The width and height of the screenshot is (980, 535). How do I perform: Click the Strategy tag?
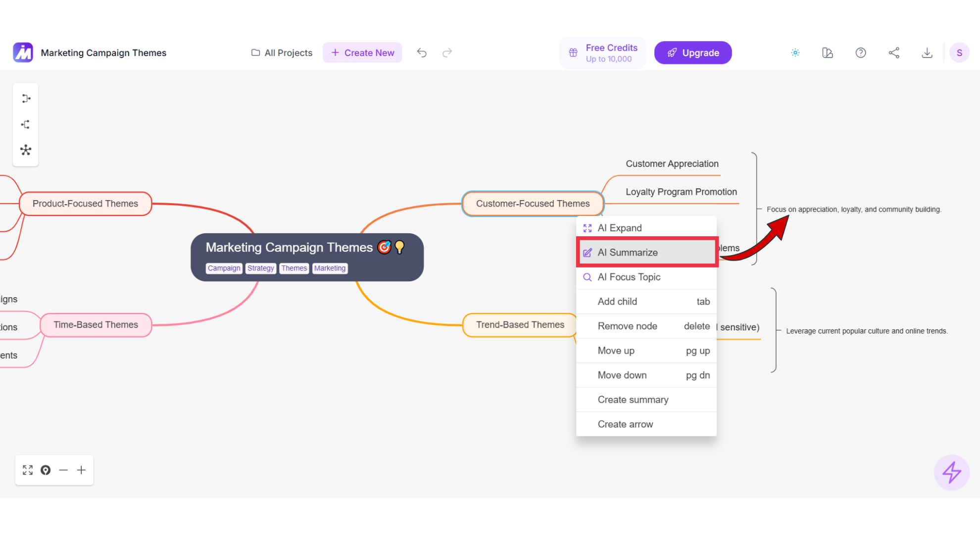coord(260,268)
